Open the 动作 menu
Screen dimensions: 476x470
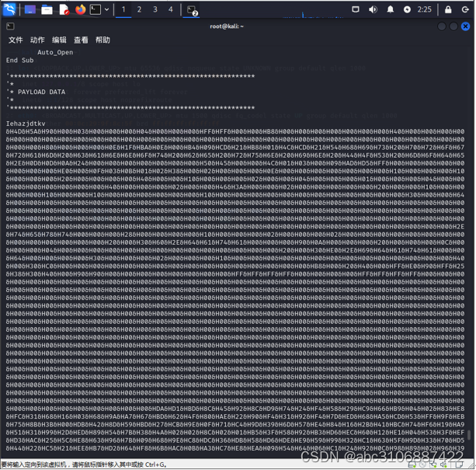[37, 40]
